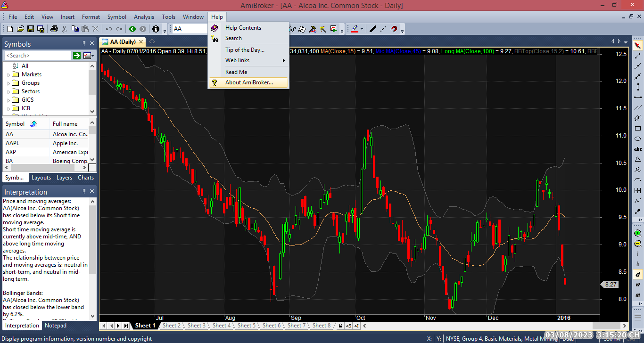Screen dimensions: 644x343
Task: Switch to monthly interval 'm' button
Action: click(638, 295)
